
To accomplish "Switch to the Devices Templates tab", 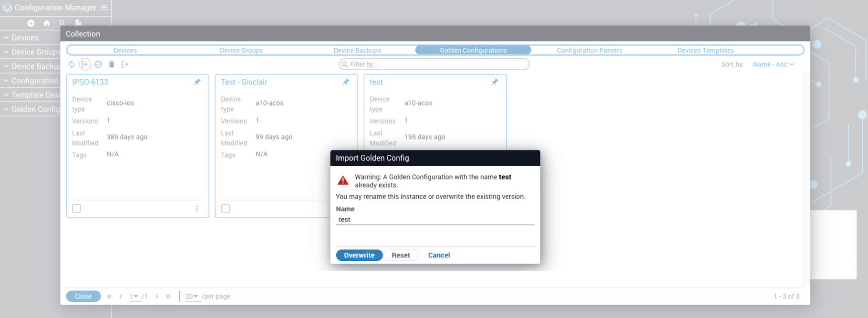I will coord(705,50).
